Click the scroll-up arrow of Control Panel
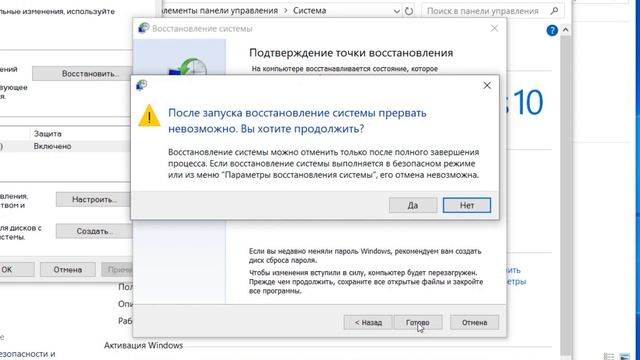Image resolution: width=640 pixels, height=360 pixels. (565, 29)
